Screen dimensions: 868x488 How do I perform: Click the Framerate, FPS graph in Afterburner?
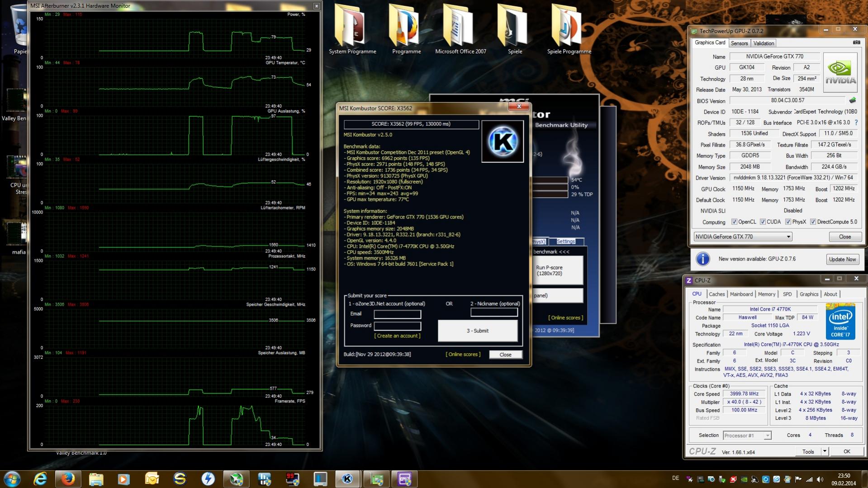174,424
